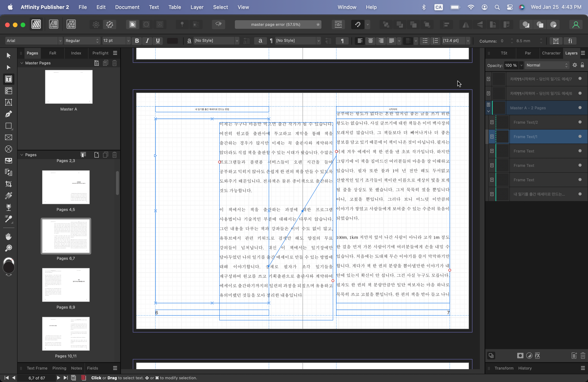This screenshot has width=588, height=382.
Task: Choose the Picture Frame Rectangle tool
Action: tap(8, 137)
